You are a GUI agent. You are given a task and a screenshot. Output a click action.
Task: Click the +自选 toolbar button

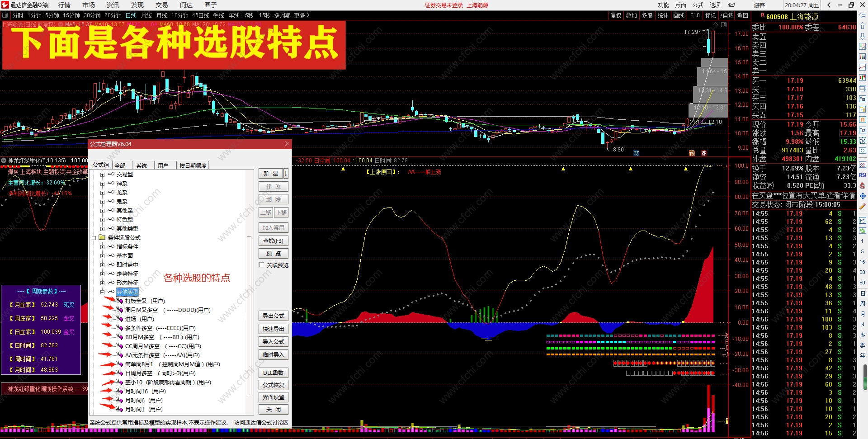pos(727,15)
